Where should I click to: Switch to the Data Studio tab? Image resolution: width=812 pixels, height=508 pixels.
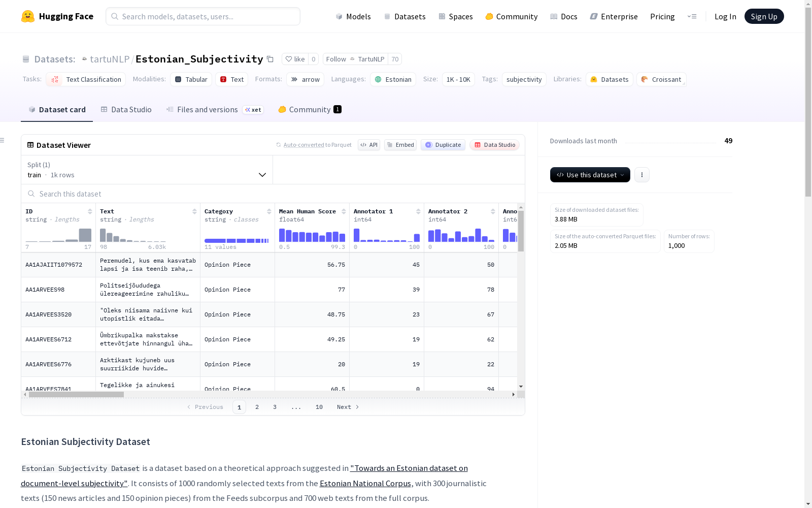[126, 110]
